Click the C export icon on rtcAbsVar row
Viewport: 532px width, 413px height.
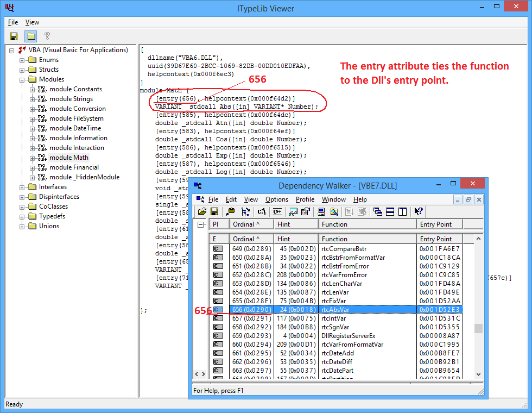[x=218, y=309]
